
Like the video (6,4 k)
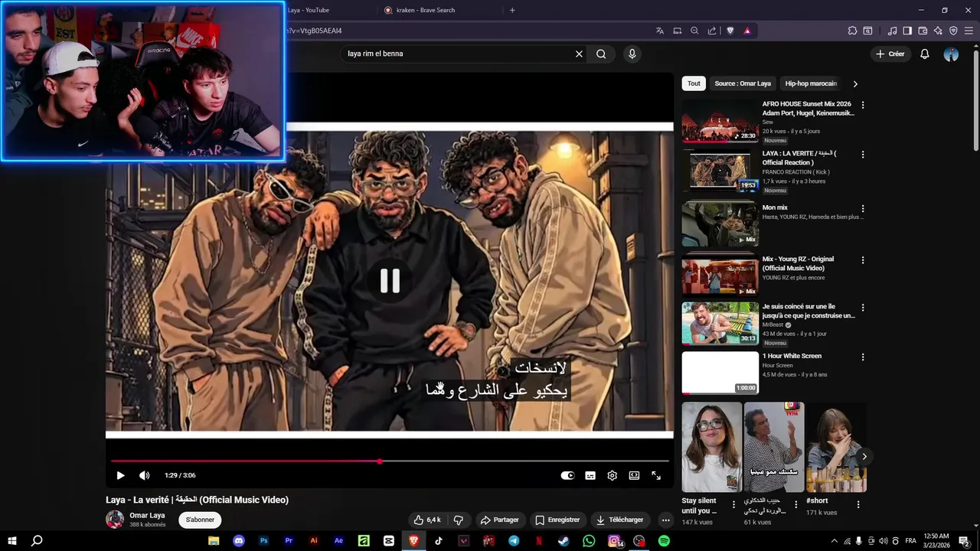coord(427,520)
